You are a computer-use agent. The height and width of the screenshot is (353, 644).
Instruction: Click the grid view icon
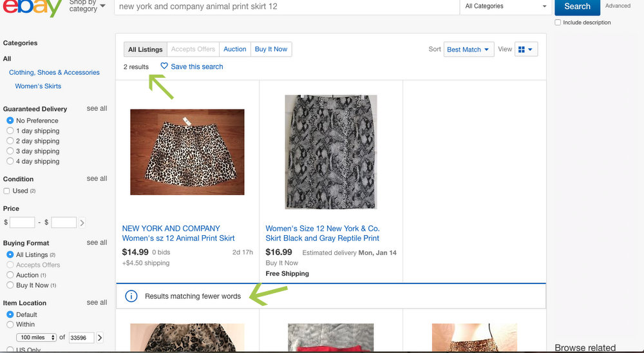click(521, 50)
